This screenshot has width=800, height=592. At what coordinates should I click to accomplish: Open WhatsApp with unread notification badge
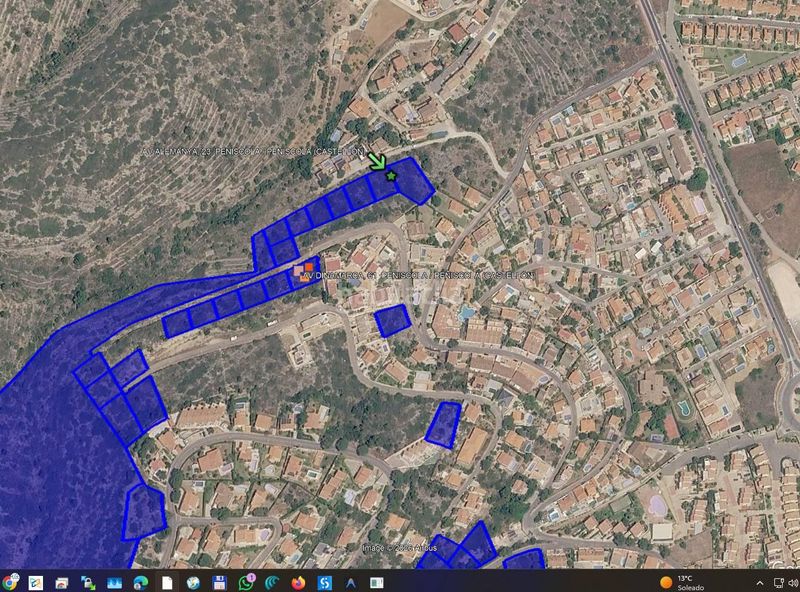coord(246,582)
